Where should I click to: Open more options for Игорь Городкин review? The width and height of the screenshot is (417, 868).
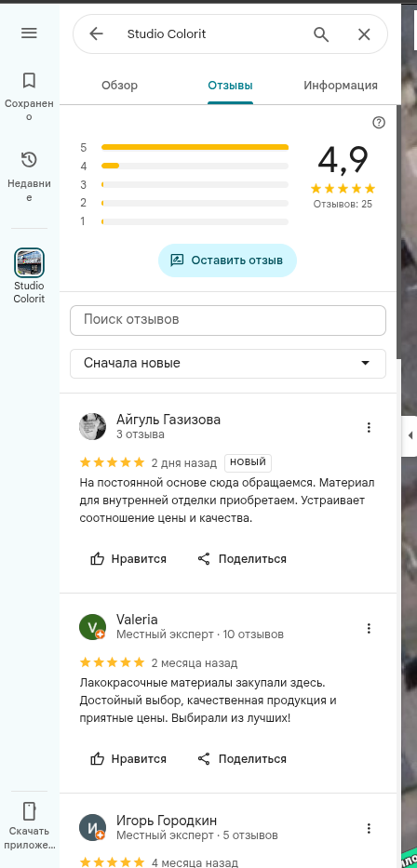point(369,828)
